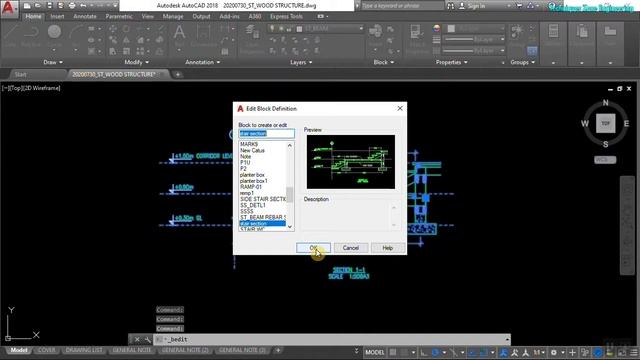This screenshot has width=640, height=360.
Task: Select the Line tool in Draw panel
Action: 11,35
